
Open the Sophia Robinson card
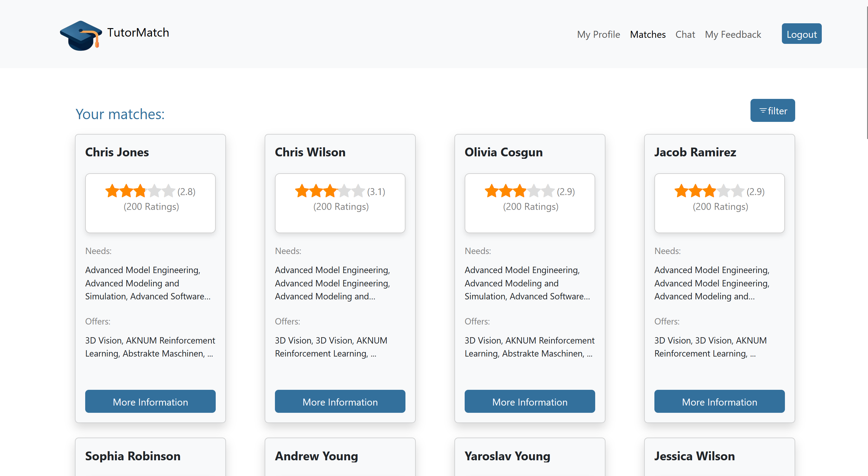133,456
